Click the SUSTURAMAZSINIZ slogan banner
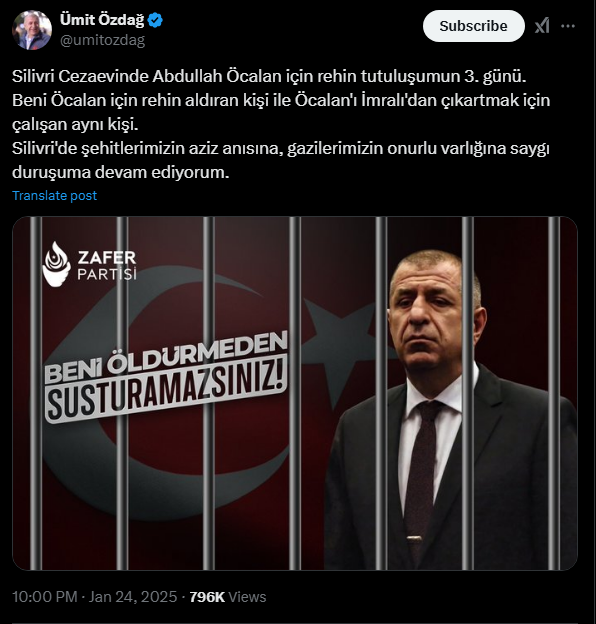596x624 pixels. (166, 393)
